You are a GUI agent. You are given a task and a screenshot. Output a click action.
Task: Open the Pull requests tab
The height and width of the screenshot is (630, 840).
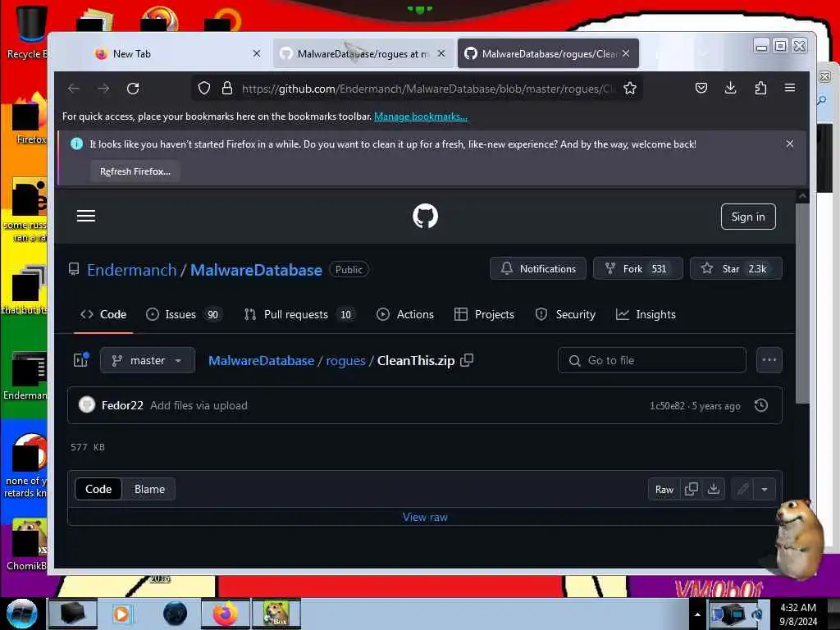pos(300,314)
